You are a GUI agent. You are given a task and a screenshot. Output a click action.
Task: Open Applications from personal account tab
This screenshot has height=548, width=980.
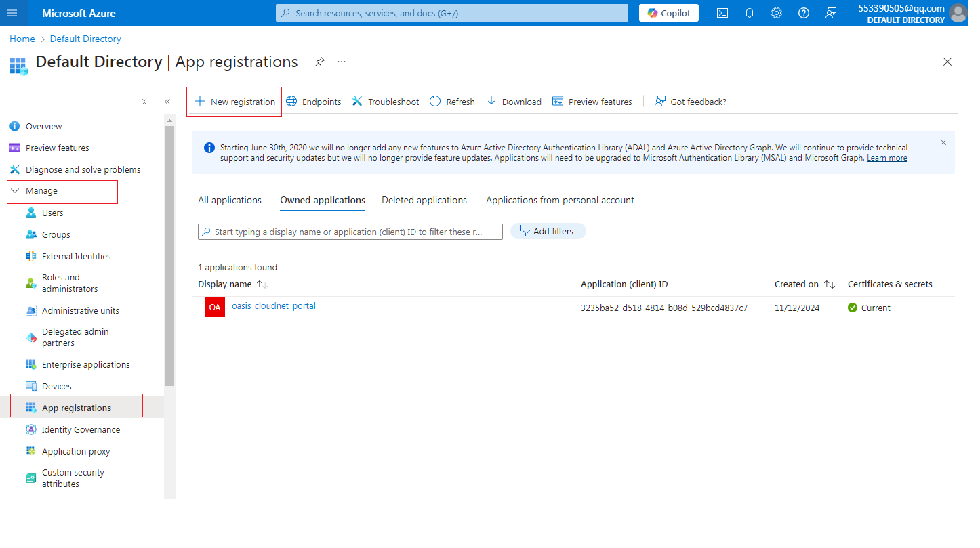(x=560, y=200)
